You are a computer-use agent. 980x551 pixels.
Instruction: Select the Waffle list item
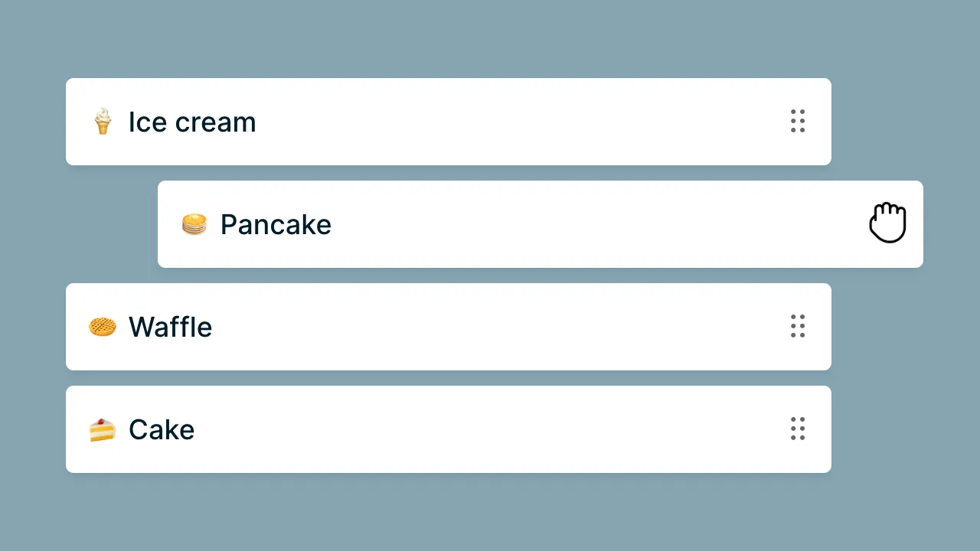pos(449,326)
